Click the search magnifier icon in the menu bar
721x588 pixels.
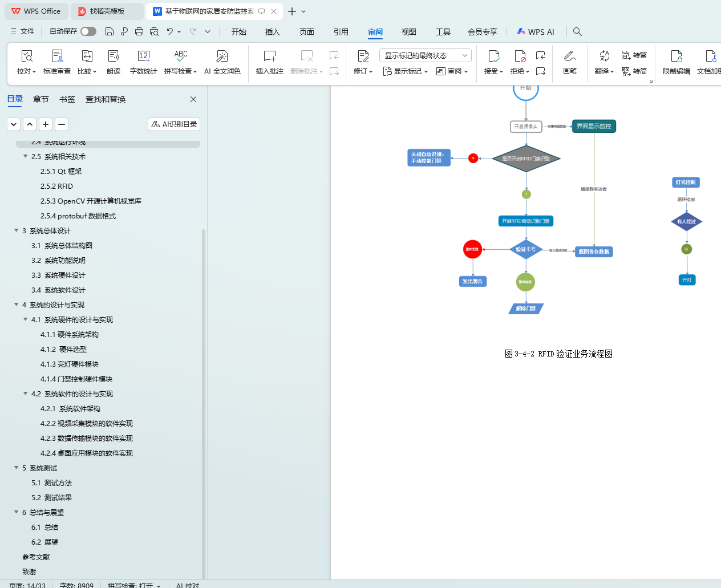point(577,32)
